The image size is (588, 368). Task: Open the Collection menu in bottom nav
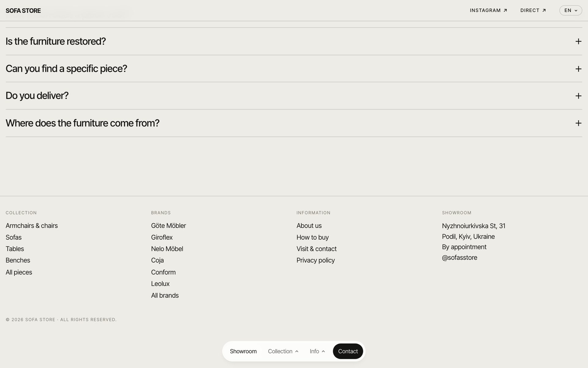(283, 351)
